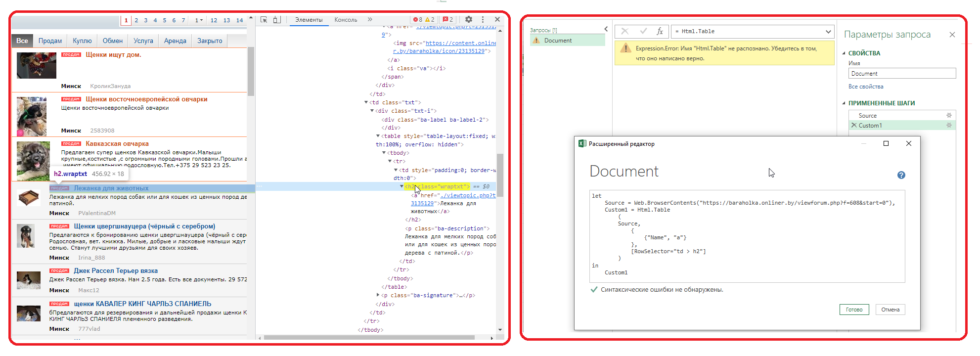Open the Все свойства link
The image size is (980, 356).
(866, 87)
